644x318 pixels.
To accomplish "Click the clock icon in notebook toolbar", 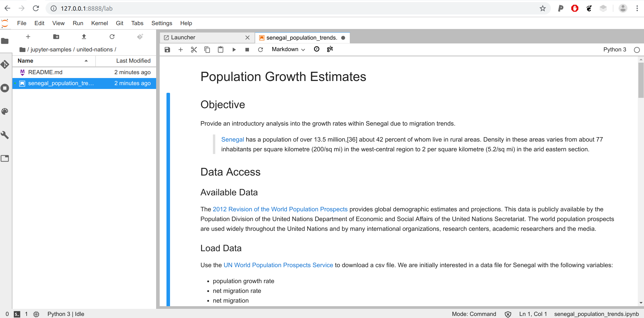I will point(317,49).
